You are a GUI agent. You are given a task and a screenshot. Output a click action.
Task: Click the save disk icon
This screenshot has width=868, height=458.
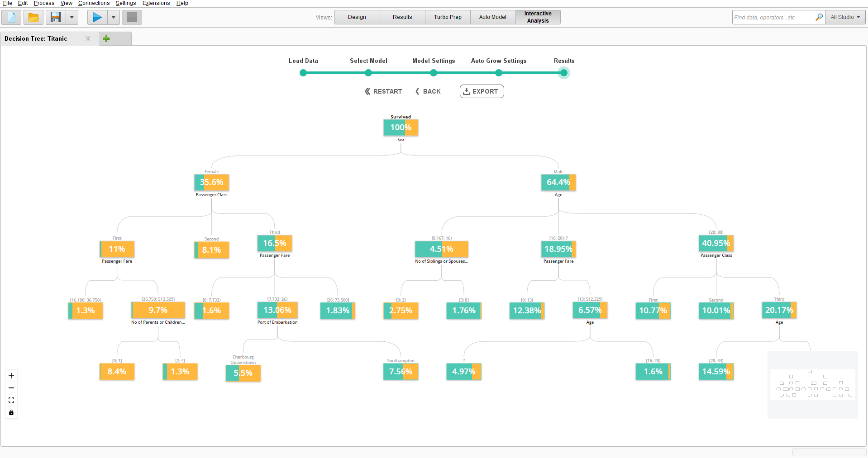[x=56, y=18]
